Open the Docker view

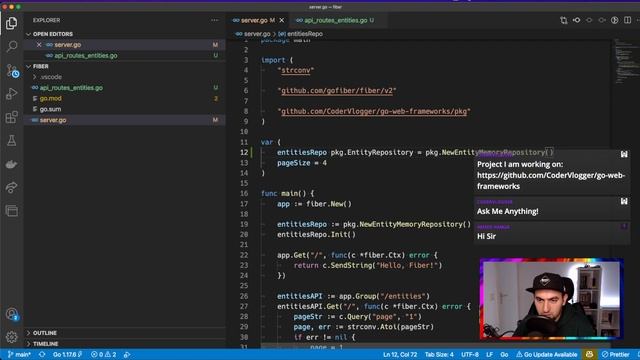click(11, 164)
